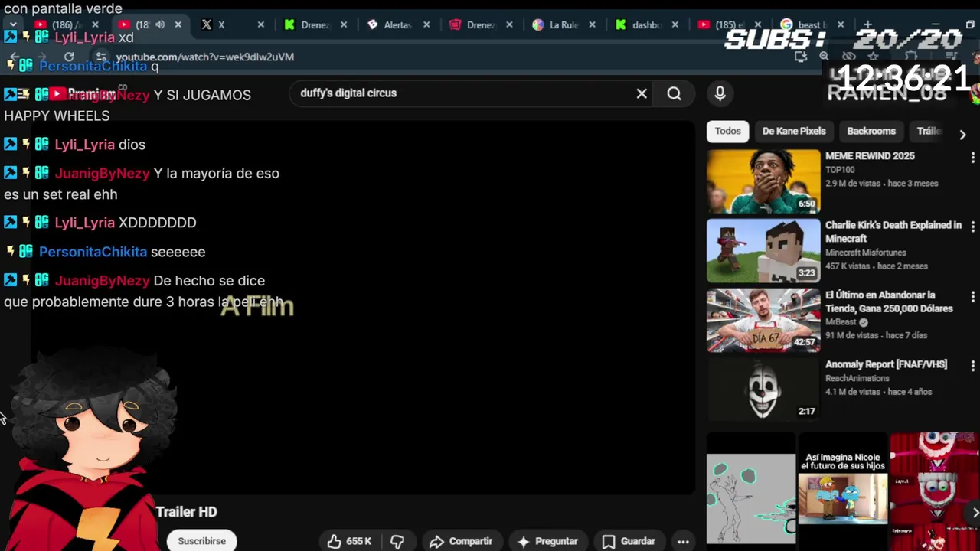980x551 pixels.
Task: Open options menu for Anomaly Report video
Action: (x=973, y=367)
